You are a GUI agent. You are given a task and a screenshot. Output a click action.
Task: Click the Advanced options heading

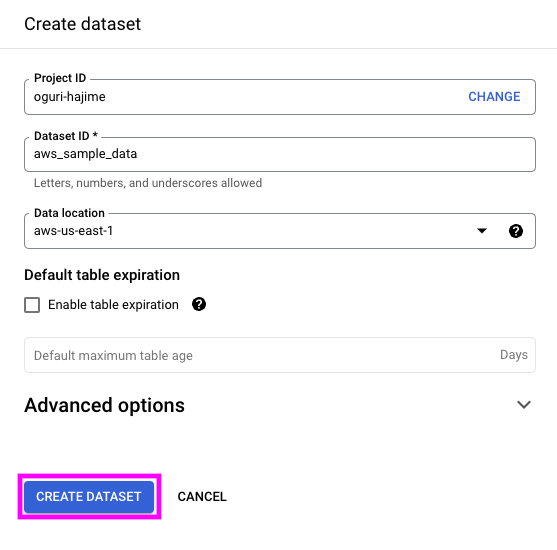(x=104, y=405)
